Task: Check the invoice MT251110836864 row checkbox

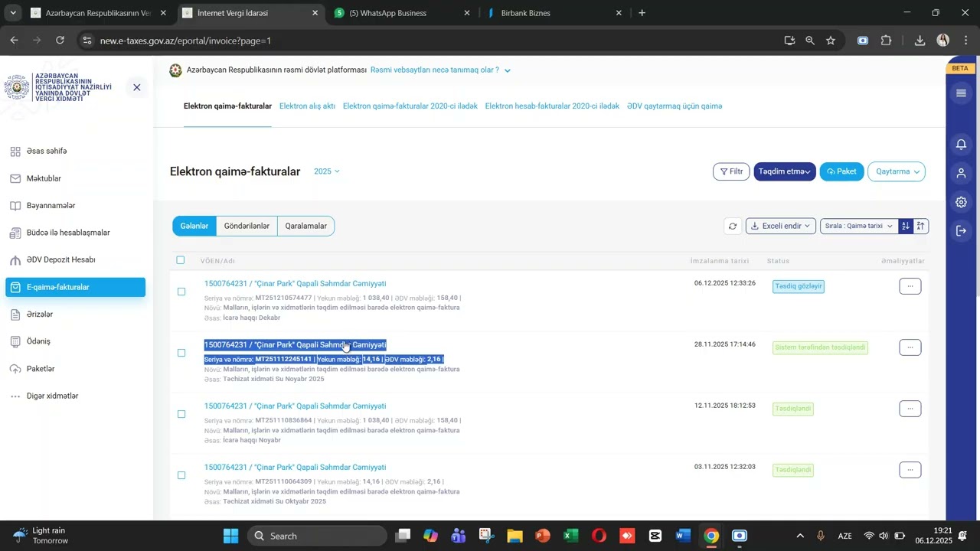Action: coord(181,414)
